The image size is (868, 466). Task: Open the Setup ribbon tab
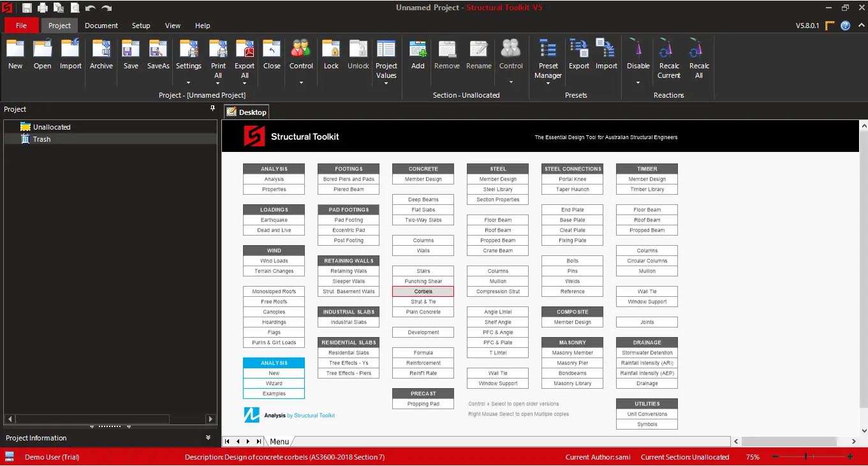pos(141,26)
